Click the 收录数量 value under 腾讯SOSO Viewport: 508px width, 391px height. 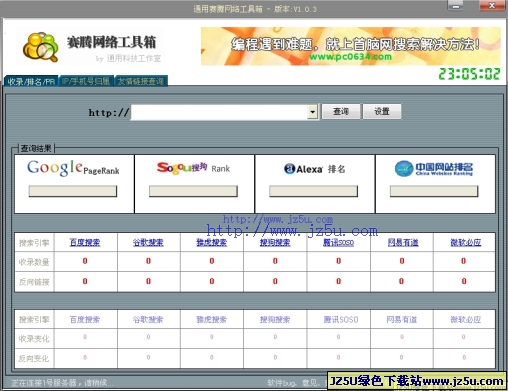pyautogui.click(x=338, y=261)
